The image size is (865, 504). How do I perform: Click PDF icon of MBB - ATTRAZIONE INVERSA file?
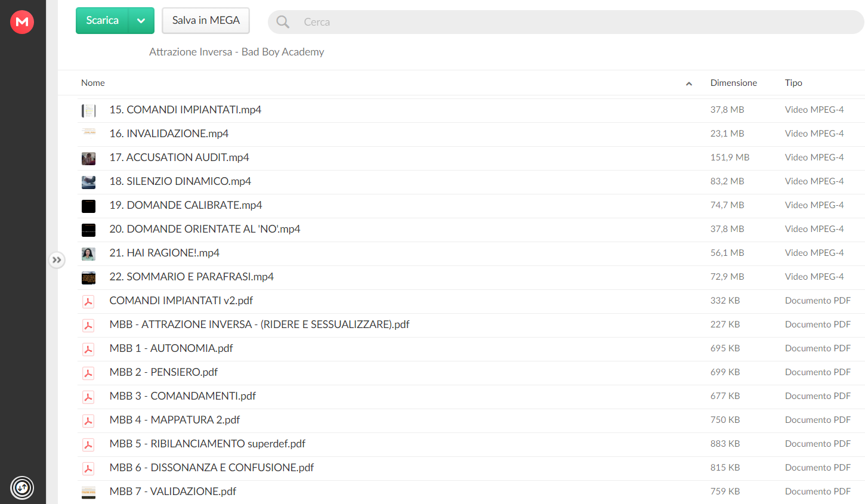(88, 325)
